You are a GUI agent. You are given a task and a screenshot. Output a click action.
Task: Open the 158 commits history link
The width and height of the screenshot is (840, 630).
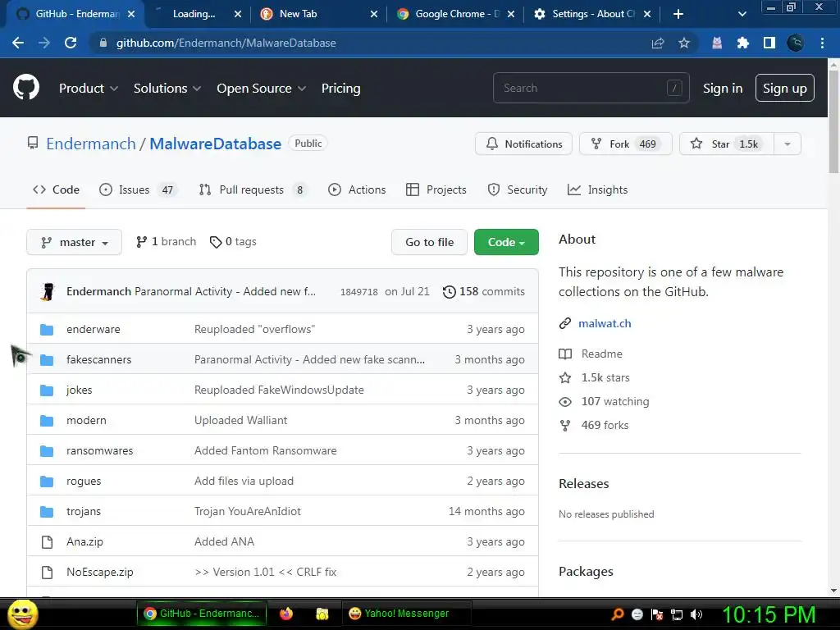484,291
